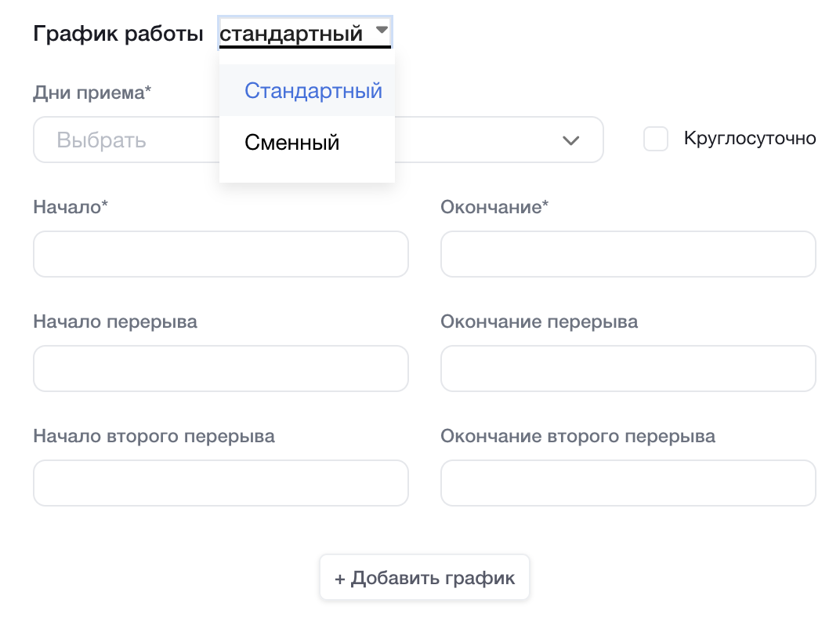840x632 pixels.
Task: Click the 'График работы' heading label
Action: [118, 35]
